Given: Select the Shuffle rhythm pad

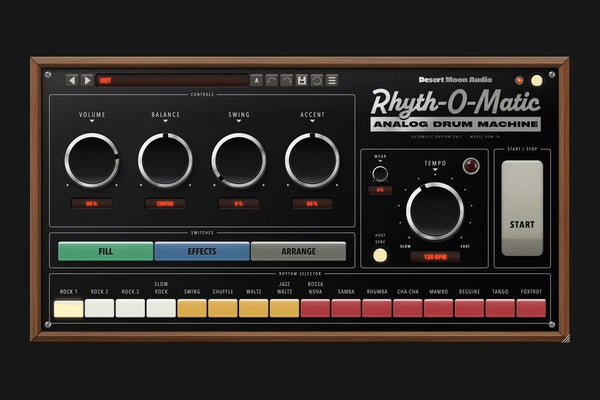Looking at the screenshot, I should click(x=223, y=309).
